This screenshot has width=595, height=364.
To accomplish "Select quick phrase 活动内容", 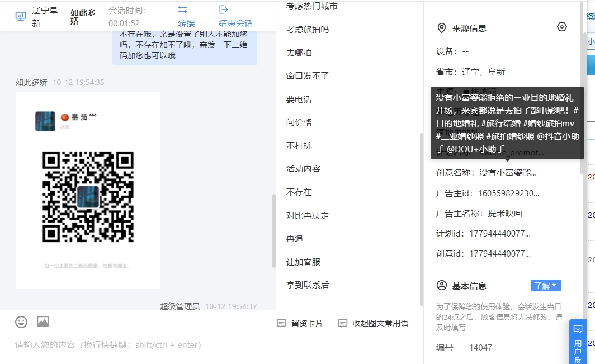I will [x=303, y=168].
